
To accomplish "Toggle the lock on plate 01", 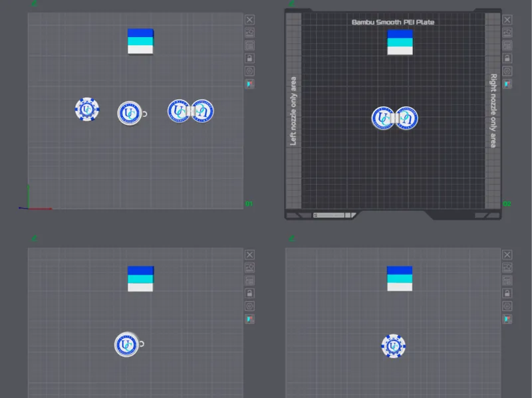I will 250,58.
